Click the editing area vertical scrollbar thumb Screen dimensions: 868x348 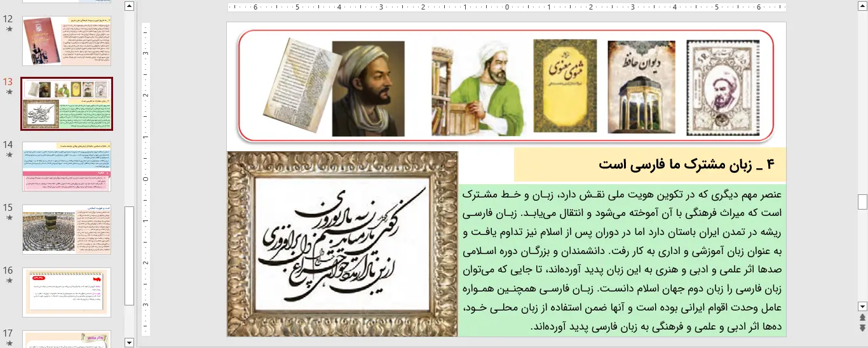pyautogui.click(x=862, y=202)
